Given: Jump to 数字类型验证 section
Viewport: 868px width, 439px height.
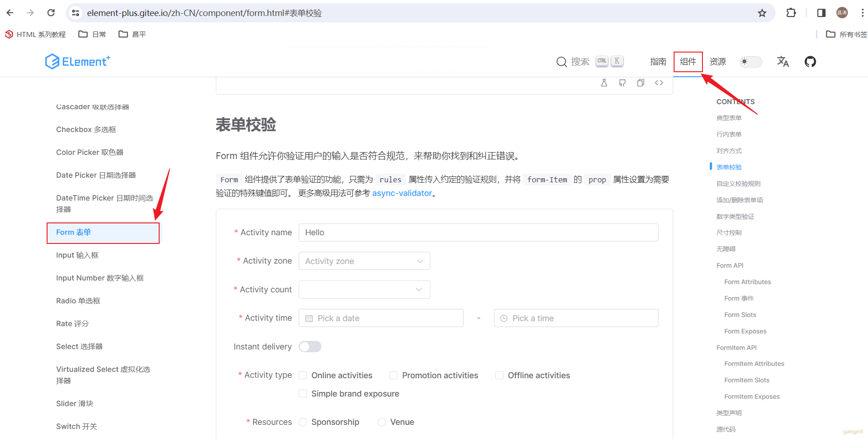Looking at the screenshot, I should coord(735,217).
